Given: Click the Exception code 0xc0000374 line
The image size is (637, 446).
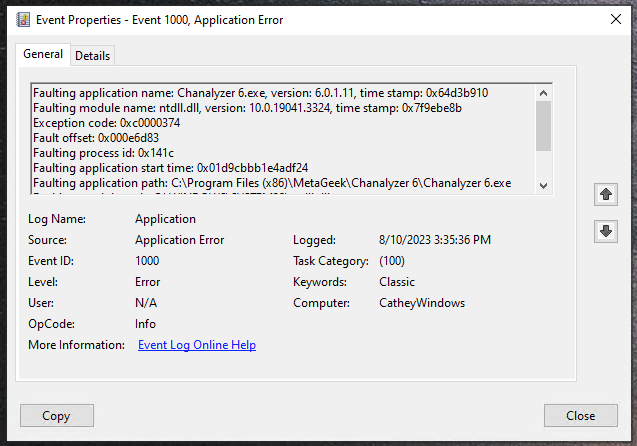Looking at the screenshot, I should tap(106, 123).
